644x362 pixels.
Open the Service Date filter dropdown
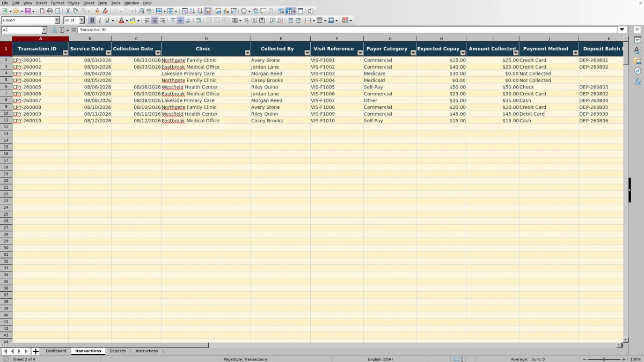(108, 53)
